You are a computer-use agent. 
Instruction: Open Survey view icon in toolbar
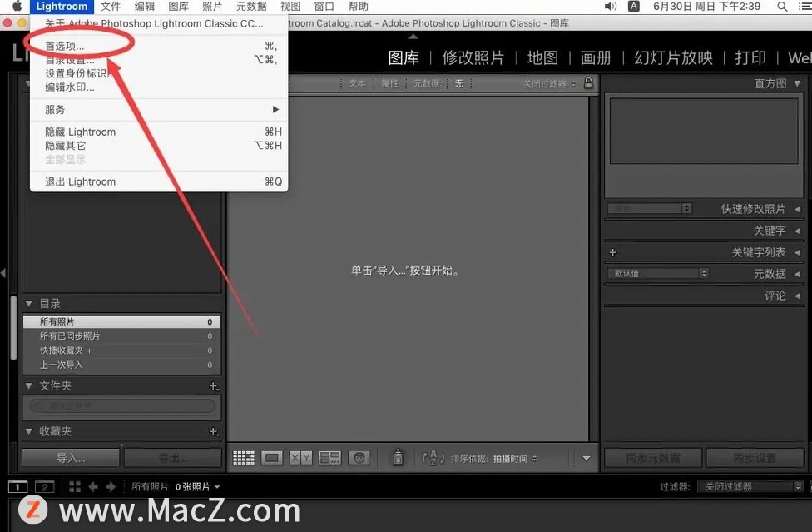click(329, 458)
